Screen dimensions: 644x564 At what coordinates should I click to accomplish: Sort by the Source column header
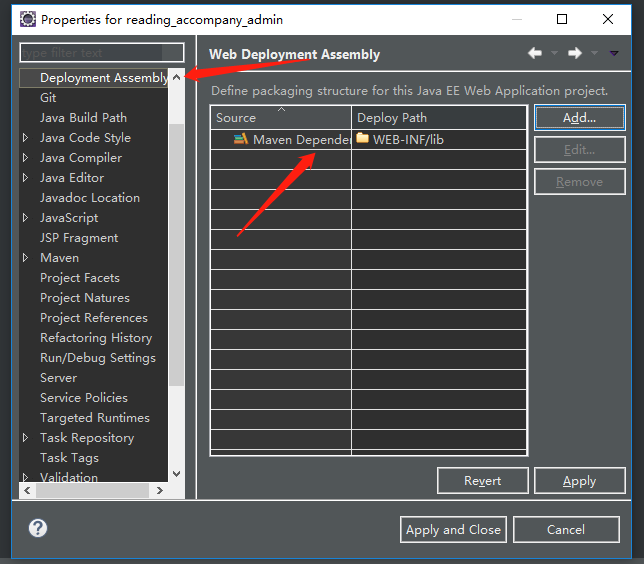281,117
